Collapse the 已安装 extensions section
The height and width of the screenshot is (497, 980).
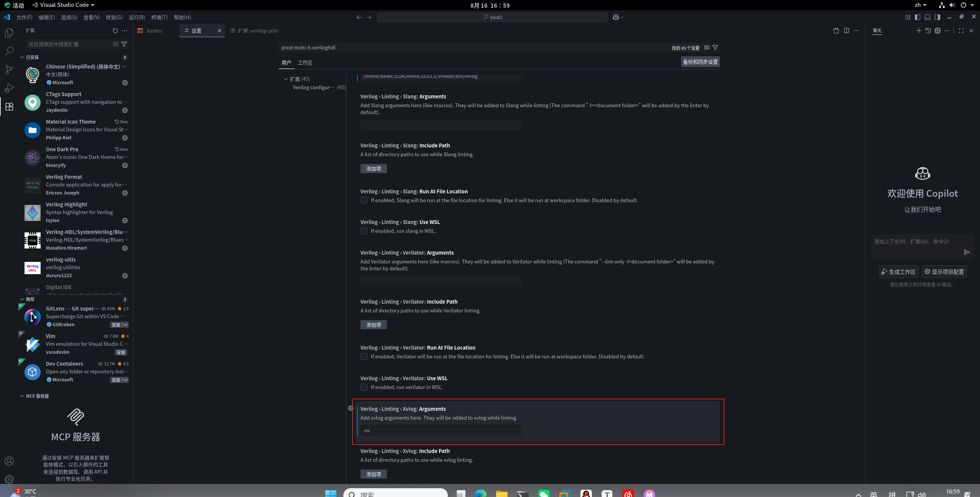coord(22,57)
